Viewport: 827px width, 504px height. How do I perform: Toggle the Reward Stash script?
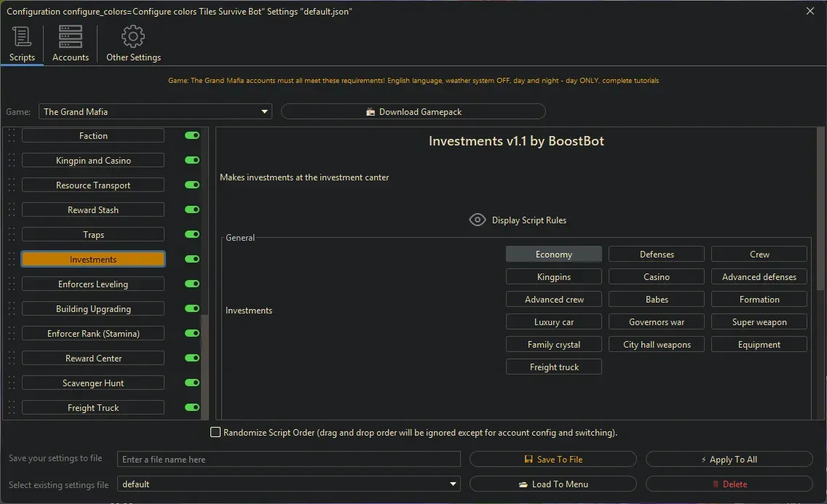point(192,209)
